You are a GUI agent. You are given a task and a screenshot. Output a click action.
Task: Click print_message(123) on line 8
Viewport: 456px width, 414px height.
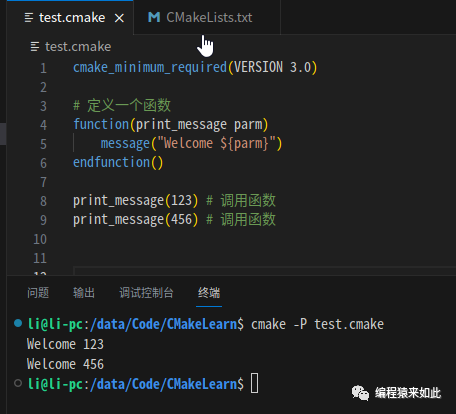[135, 201]
